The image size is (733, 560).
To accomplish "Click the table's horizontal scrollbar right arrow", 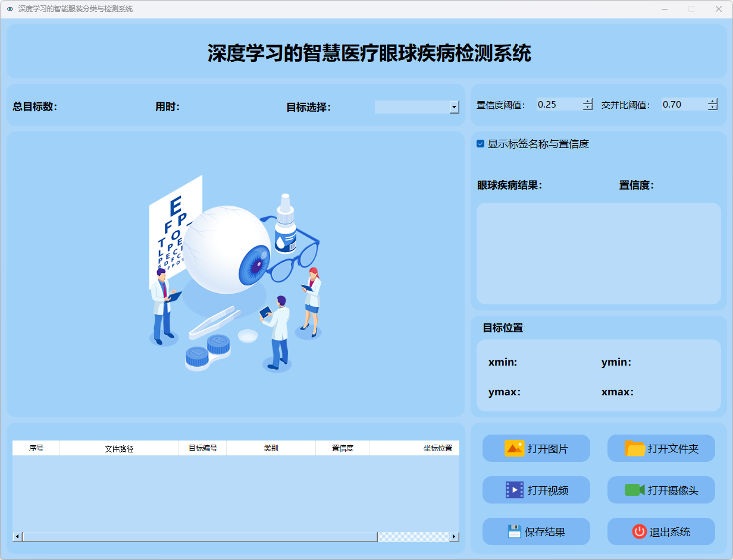I will tap(454, 537).
